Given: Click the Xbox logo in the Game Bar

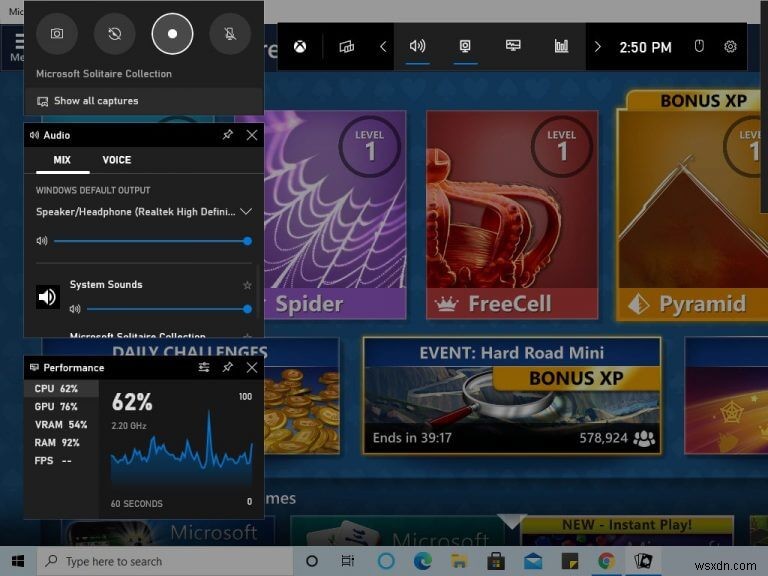Looking at the screenshot, I should tap(300, 47).
